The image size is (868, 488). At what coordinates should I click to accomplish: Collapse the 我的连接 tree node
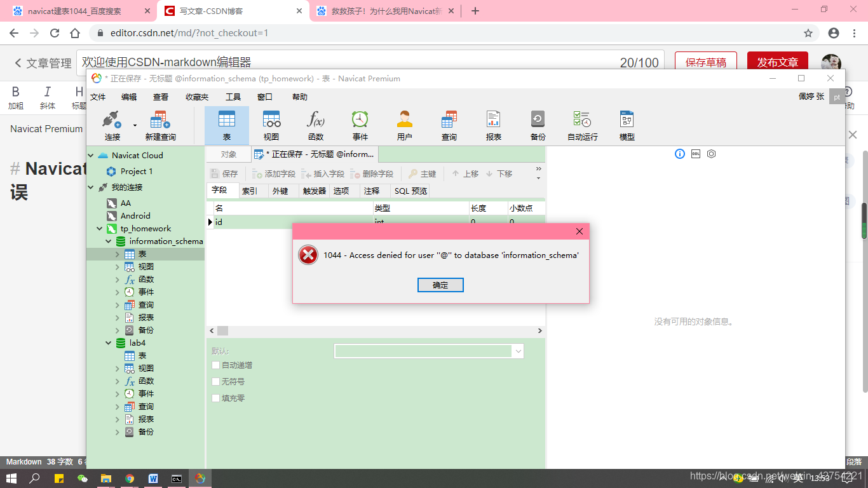click(91, 187)
